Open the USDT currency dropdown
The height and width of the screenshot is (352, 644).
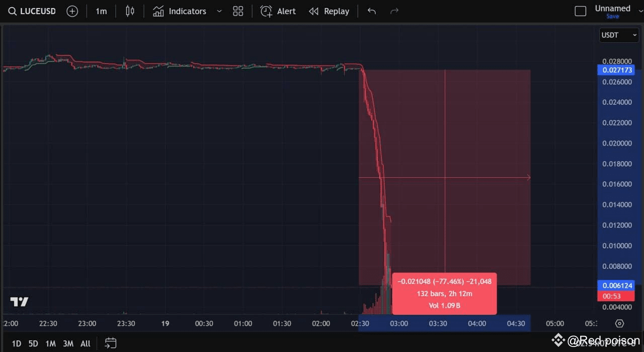[619, 35]
